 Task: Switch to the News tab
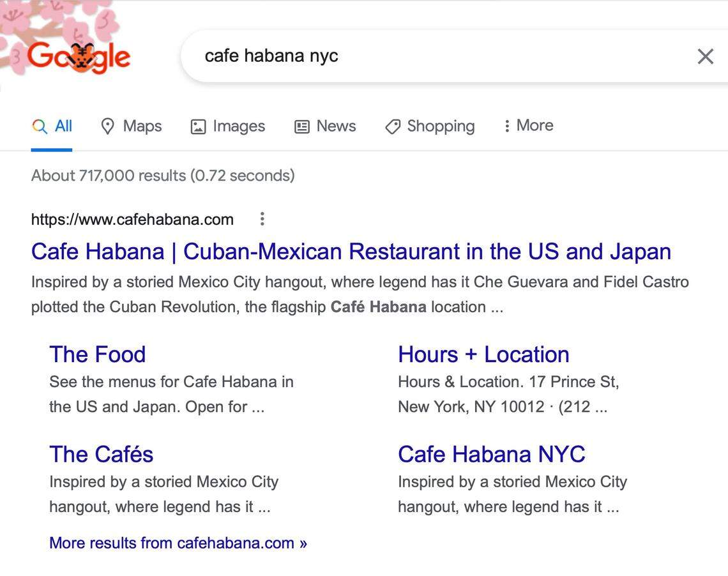point(325,126)
